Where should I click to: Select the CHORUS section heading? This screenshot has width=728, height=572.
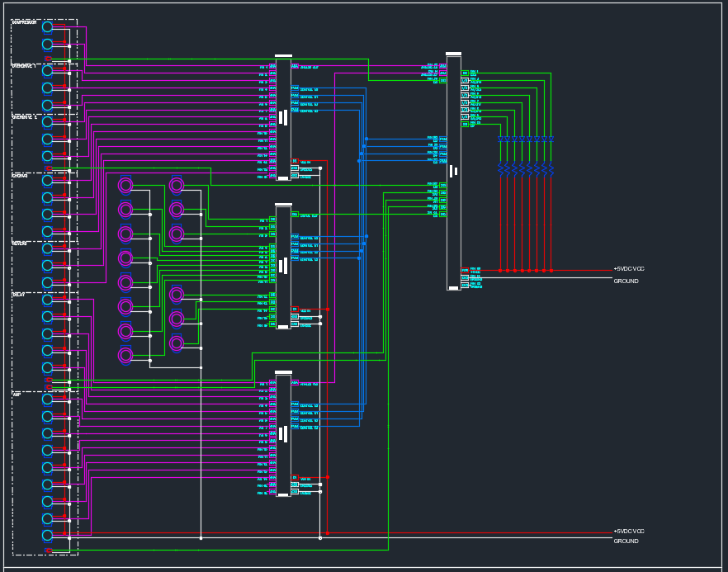(20, 175)
